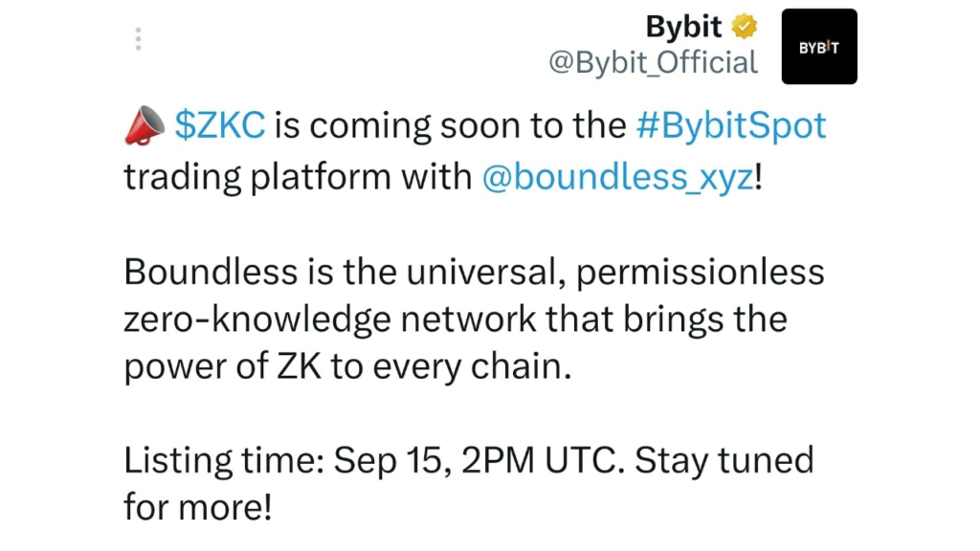The width and height of the screenshot is (980, 551).
Task: Click the line starting with 'zero-knowledge network'
Action: pyautogui.click(x=455, y=320)
